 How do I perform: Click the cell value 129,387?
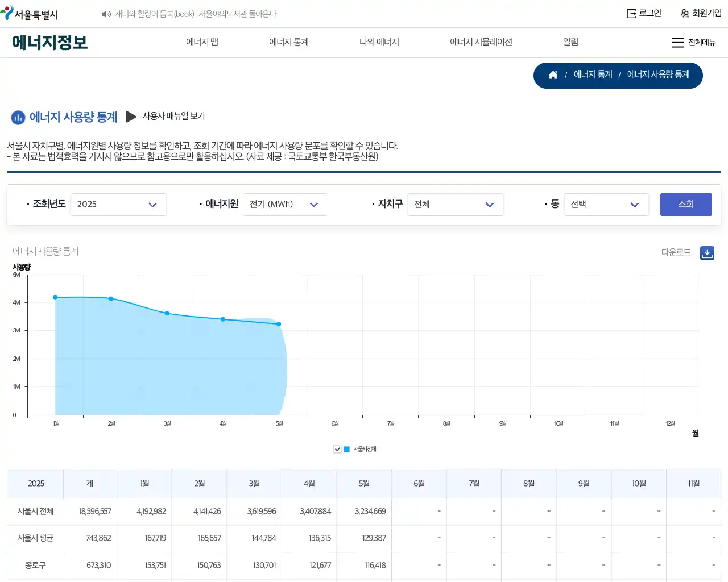click(374, 538)
